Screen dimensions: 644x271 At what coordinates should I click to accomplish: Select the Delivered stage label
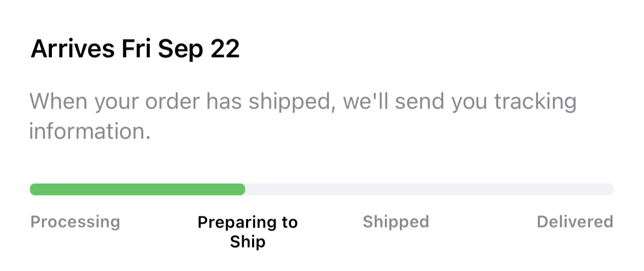575,221
